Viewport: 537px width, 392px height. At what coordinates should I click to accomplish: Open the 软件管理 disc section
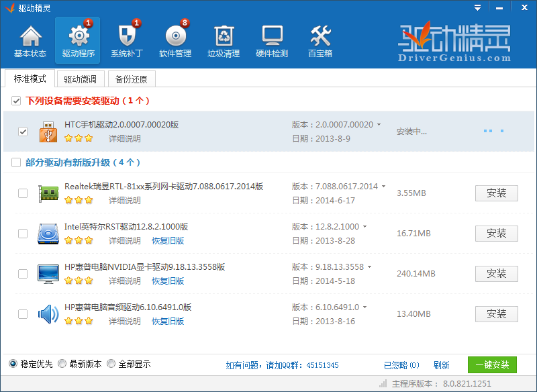click(175, 41)
